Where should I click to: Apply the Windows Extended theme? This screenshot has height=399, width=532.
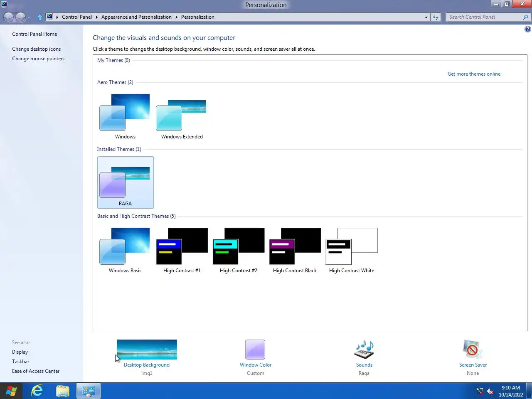(181, 115)
